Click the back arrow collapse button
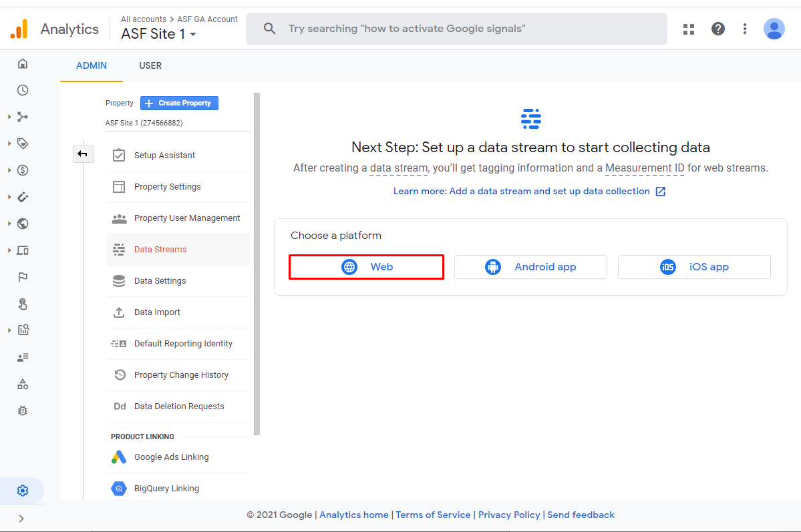 coord(83,154)
